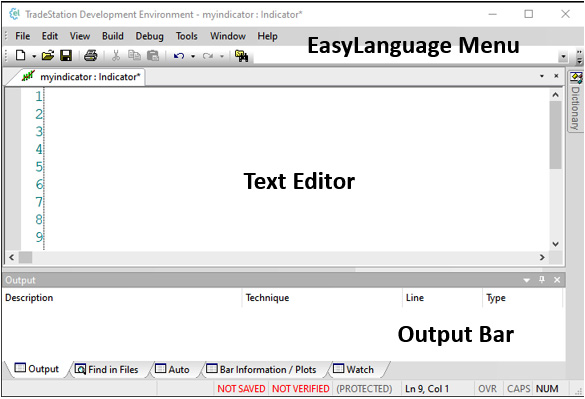Open the New document dropdown arrow
Viewport: 585px width, 399px height.
(x=34, y=56)
